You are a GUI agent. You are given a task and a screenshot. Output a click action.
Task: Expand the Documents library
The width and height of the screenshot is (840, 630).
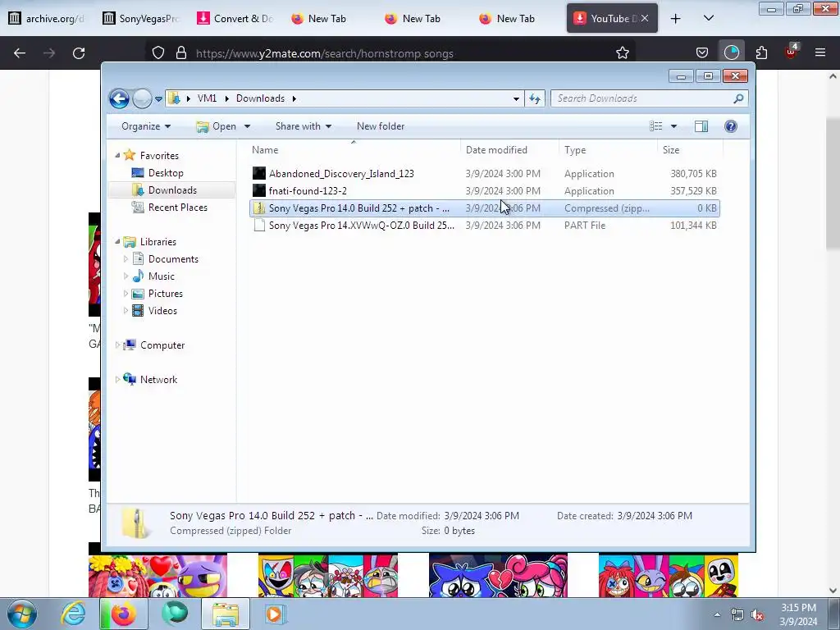[x=126, y=259]
